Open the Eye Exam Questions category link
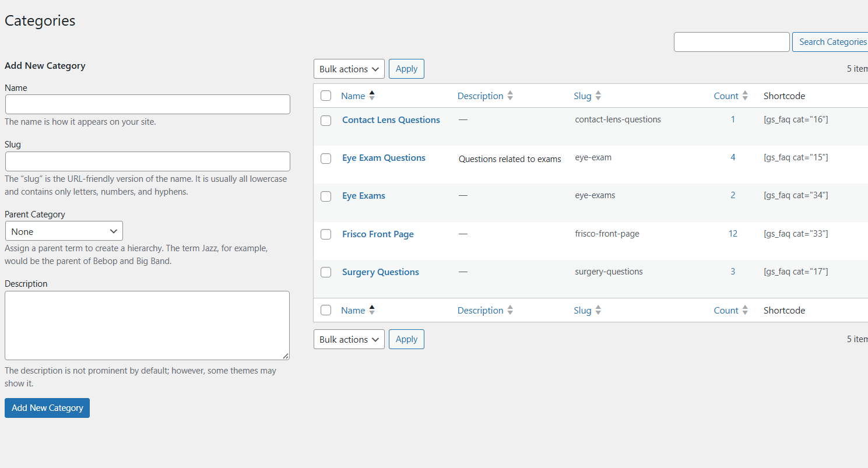The width and height of the screenshot is (868, 468). pyautogui.click(x=384, y=158)
